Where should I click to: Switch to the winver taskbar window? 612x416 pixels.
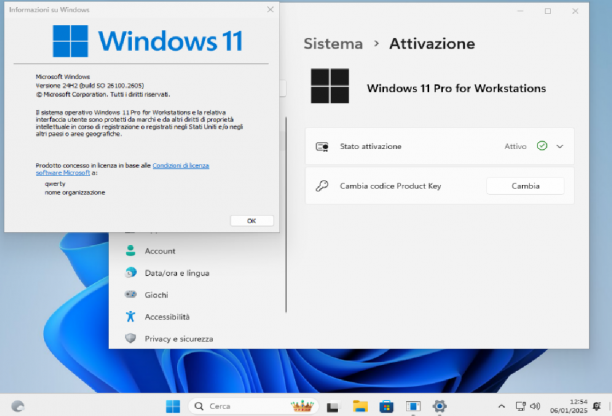click(x=413, y=407)
